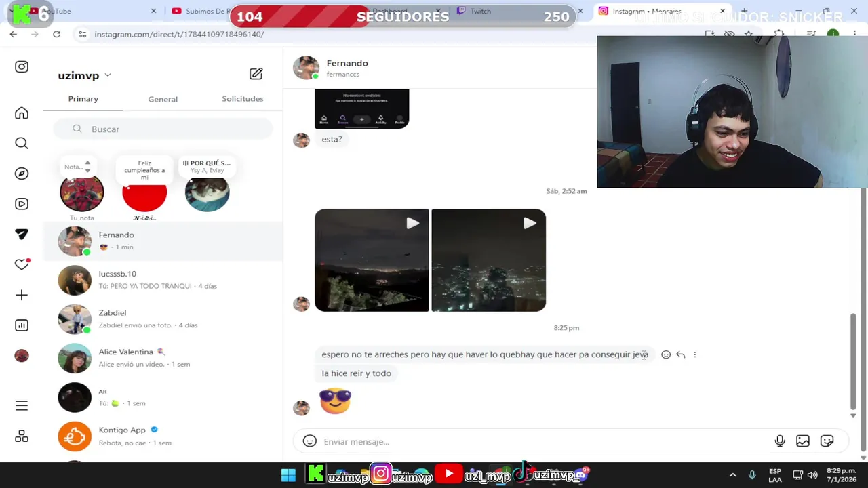
Task: Play the right city-lights video
Action: point(488,260)
